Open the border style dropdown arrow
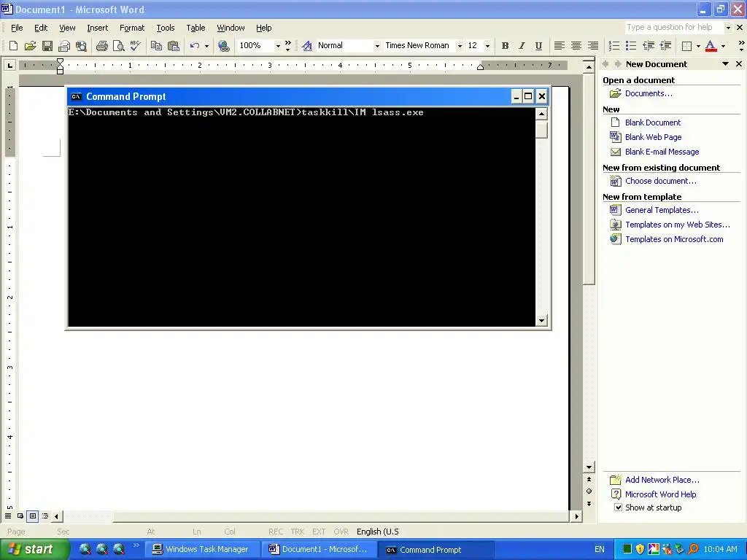 tap(698, 46)
